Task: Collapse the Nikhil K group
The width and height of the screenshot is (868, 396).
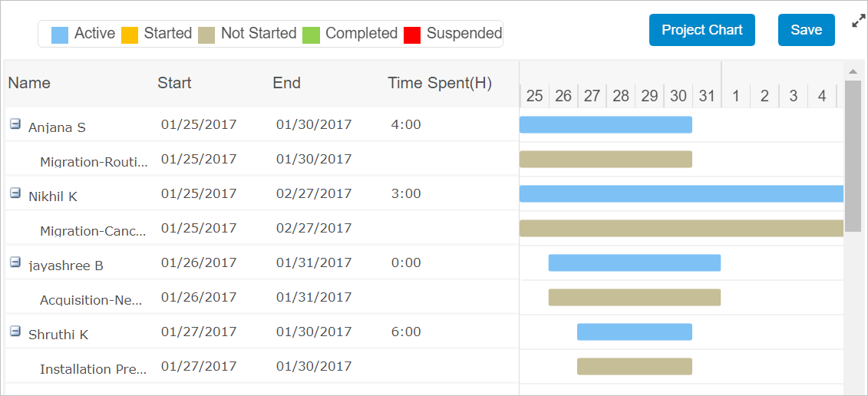Action: [x=15, y=193]
